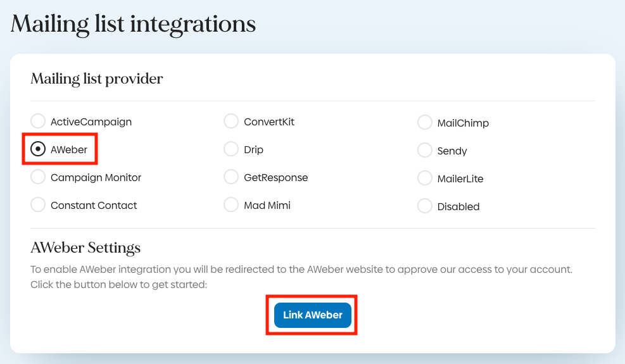The height and width of the screenshot is (364, 625).
Task: Click the MailerLite label text
Action: coord(460,179)
